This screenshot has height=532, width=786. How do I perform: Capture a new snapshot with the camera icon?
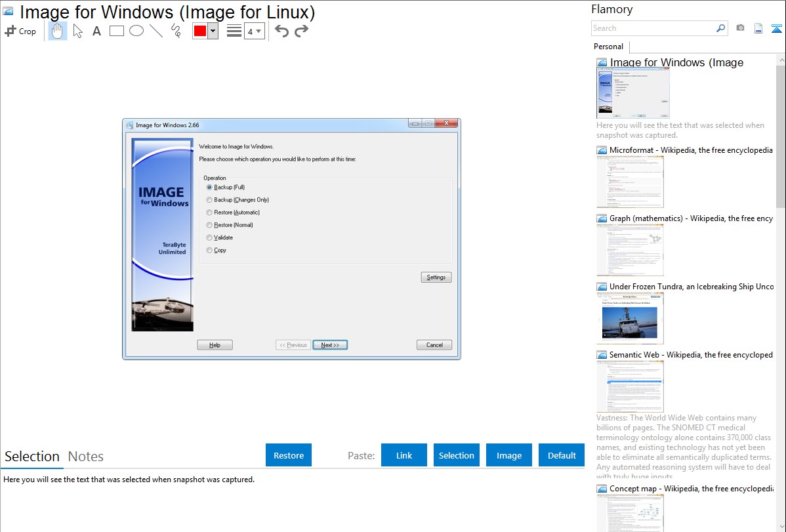click(740, 28)
